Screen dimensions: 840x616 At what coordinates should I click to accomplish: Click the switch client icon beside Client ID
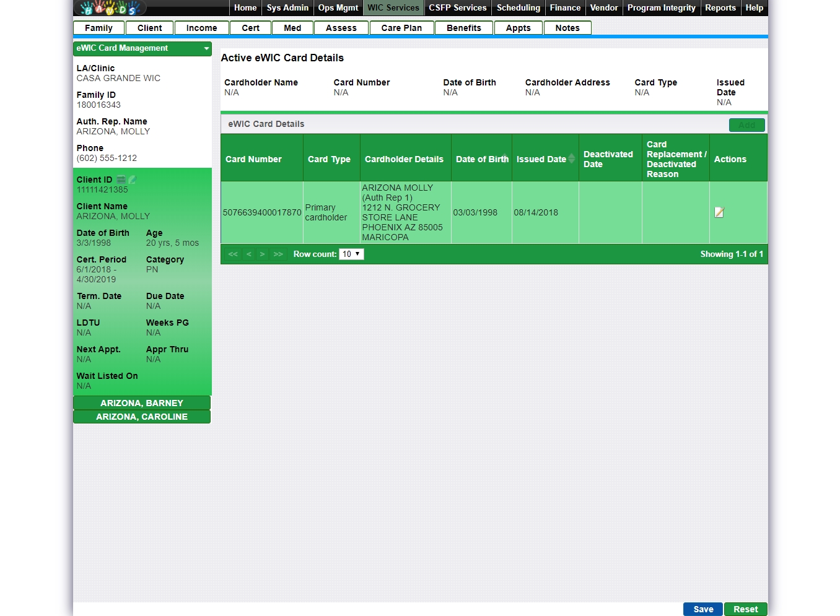[121, 180]
